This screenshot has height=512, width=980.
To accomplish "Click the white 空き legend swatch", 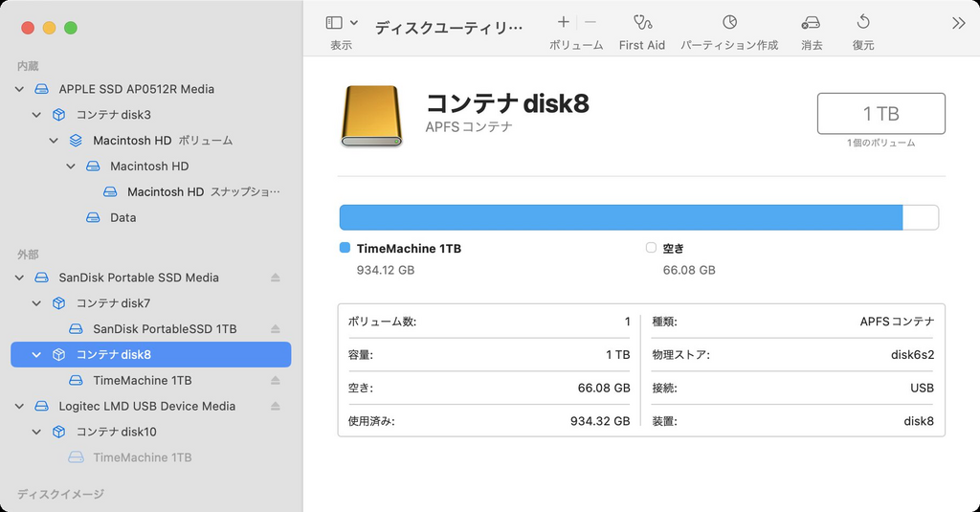I will click(651, 248).
